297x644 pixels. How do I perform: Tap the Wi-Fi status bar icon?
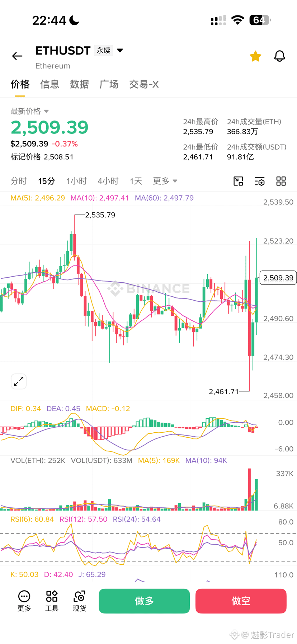click(x=237, y=20)
